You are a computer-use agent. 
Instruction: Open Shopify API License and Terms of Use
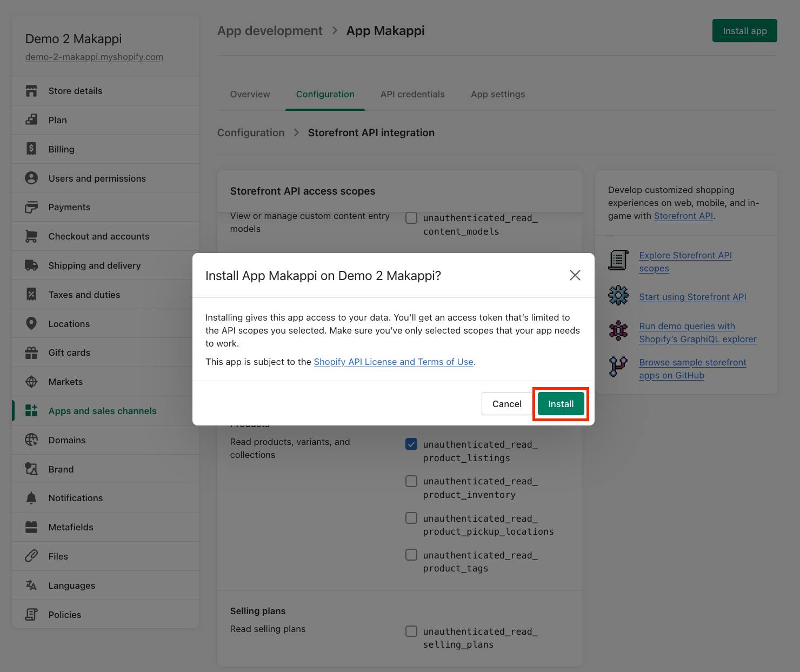coord(394,362)
